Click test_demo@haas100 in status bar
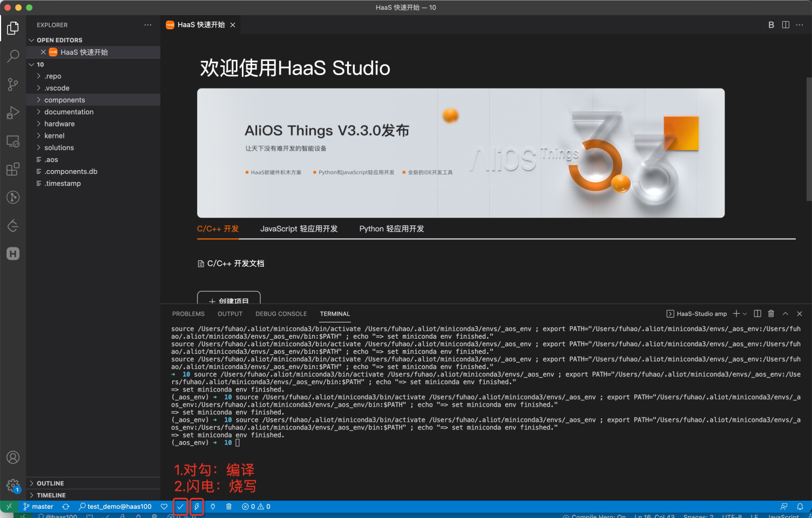This screenshot has width=812, height=518. pyautogui.click(x=115, y=507)
